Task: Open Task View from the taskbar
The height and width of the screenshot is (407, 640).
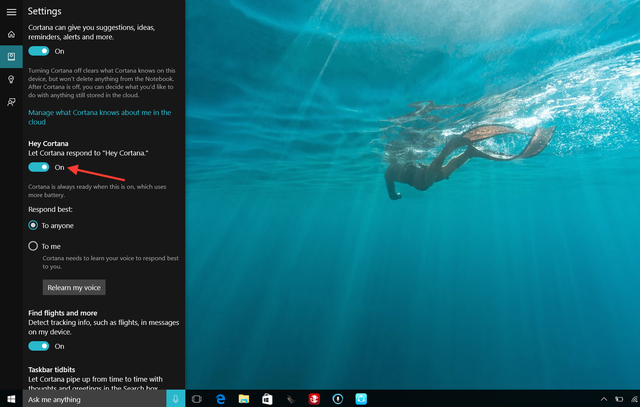Action: pos(197,399)
